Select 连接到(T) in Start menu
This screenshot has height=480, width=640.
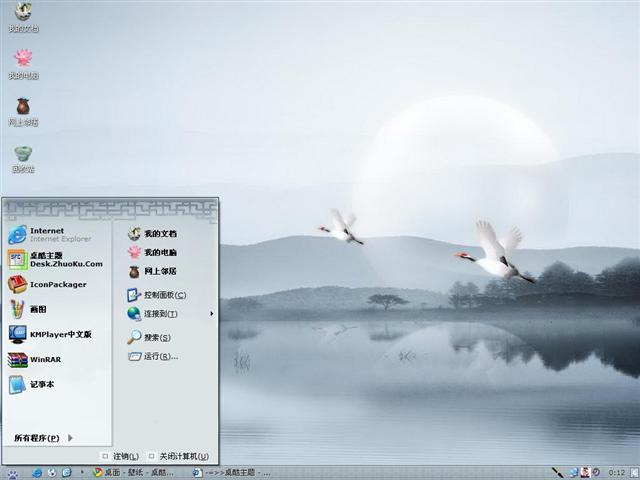point(153,313)
